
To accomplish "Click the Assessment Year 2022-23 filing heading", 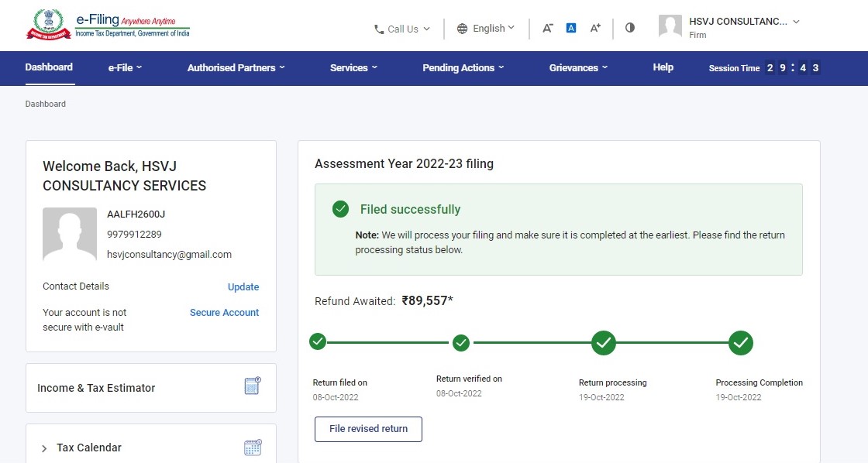I will 404,163.
